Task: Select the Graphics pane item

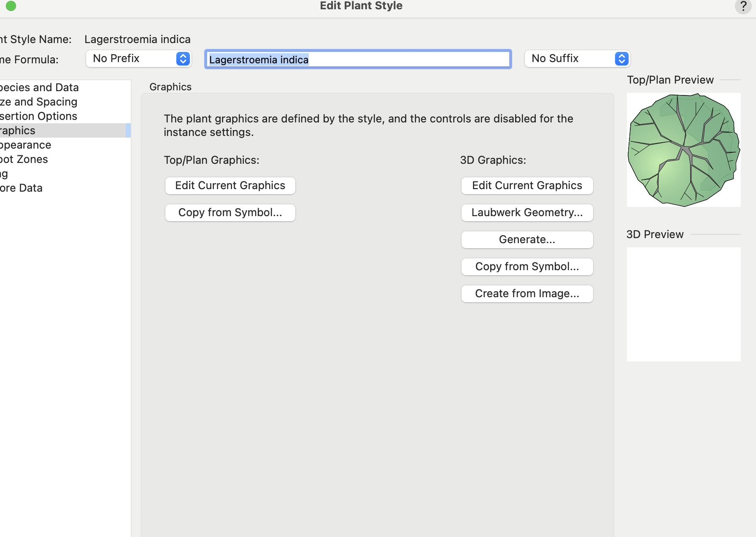Action: click(x=18, y=130)
